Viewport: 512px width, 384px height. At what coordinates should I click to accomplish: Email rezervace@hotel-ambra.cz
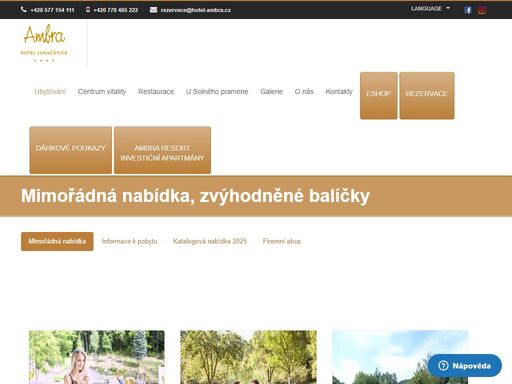196,10
